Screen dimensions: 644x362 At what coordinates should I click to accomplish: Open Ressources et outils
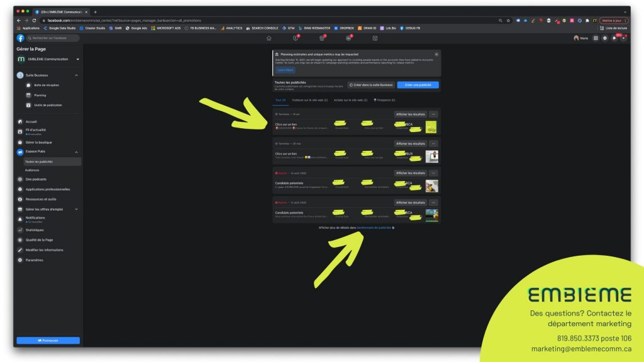(x=41, y=199)
